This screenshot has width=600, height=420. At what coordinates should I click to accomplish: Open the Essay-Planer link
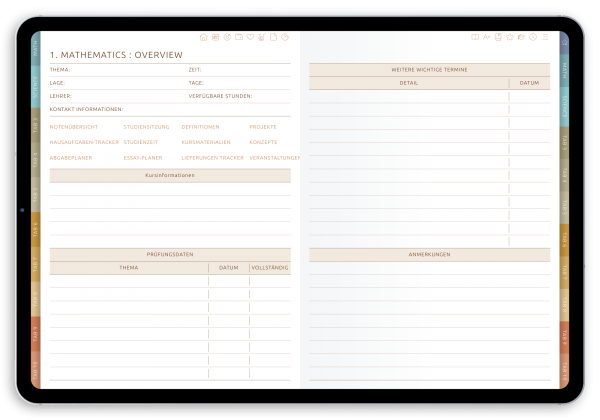tap(143, 157)
